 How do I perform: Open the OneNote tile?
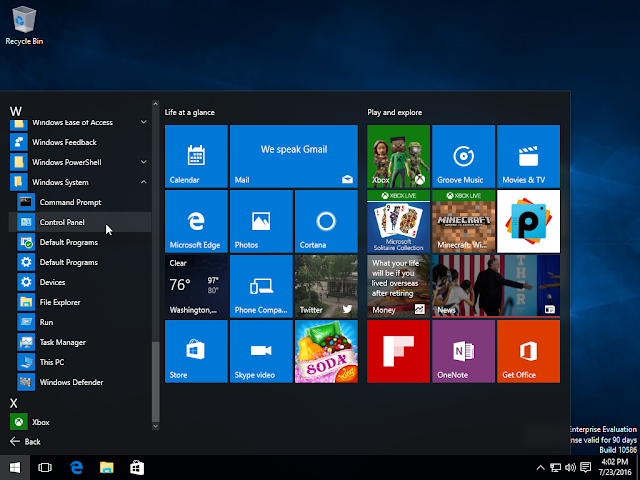463,351
